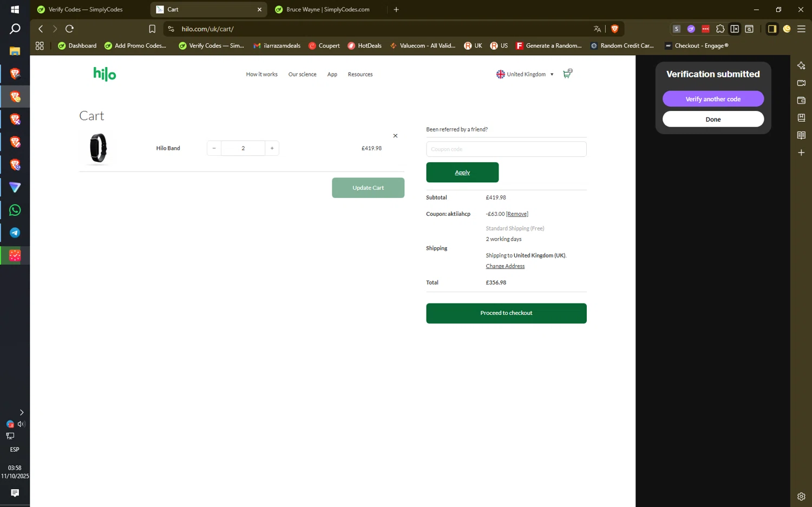Click Verify another code button
The height and width of the screenshot is (507, 812).
click(713, 99)
